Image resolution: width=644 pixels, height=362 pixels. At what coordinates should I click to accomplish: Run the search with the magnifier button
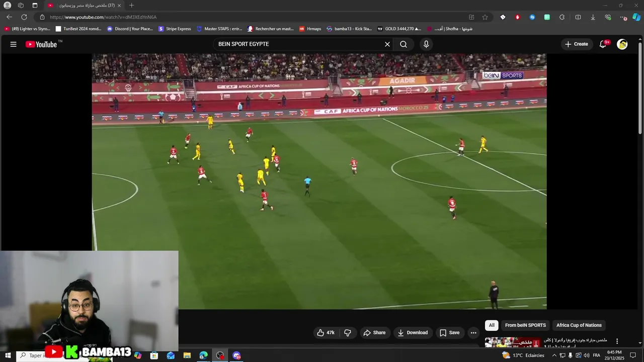coord(404,44)
